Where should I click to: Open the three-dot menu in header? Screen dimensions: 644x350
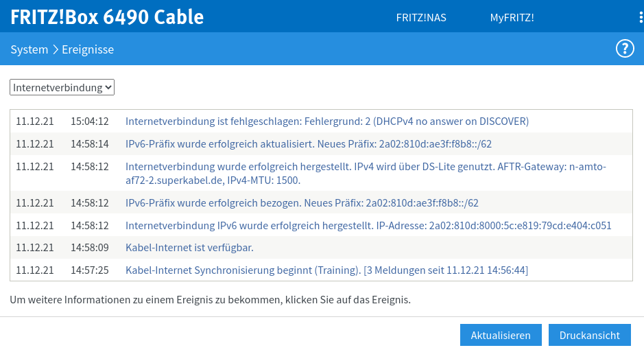[x=640, y=17]
